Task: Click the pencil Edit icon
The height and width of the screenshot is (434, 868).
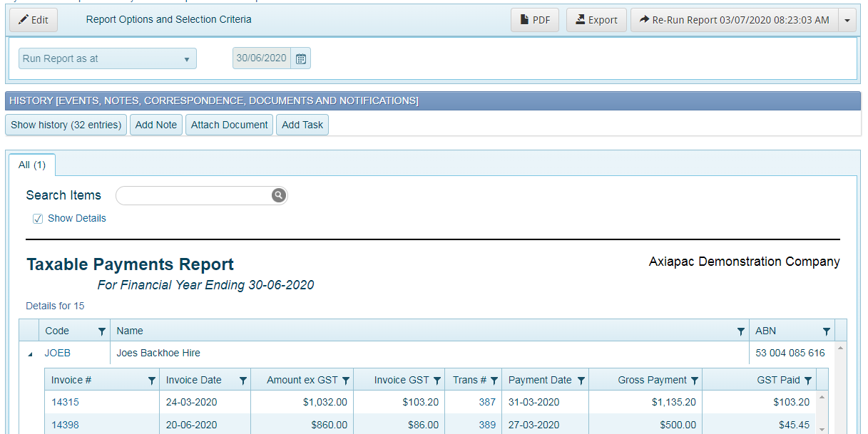Action: click(x=24, y=19)
